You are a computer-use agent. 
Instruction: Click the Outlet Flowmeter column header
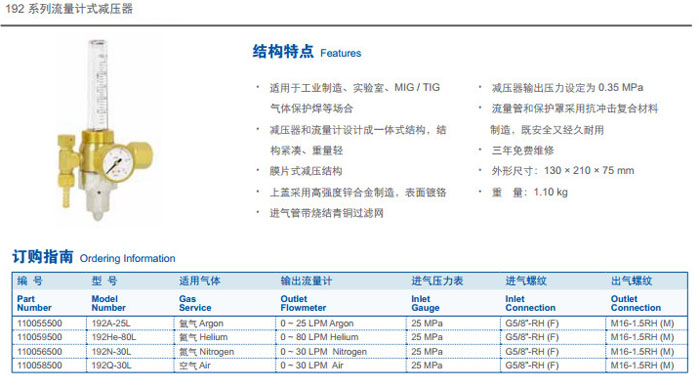pyautogui.click(x=303, y=303)
